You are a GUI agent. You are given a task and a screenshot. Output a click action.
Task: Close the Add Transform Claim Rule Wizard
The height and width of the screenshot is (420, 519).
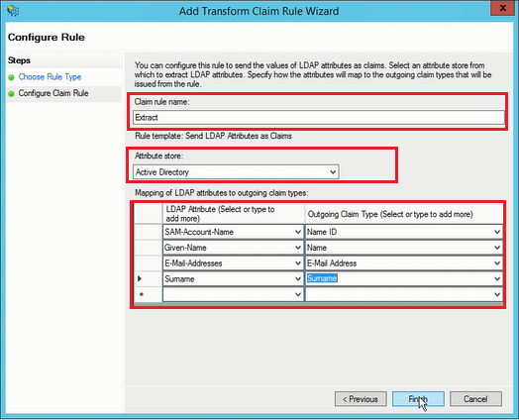point(502,8)
